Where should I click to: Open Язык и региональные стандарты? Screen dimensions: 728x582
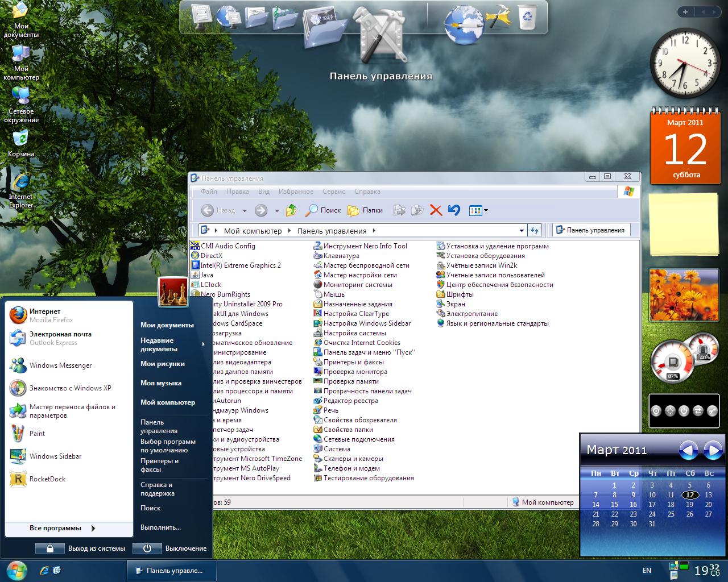click(x=493, y=323)
